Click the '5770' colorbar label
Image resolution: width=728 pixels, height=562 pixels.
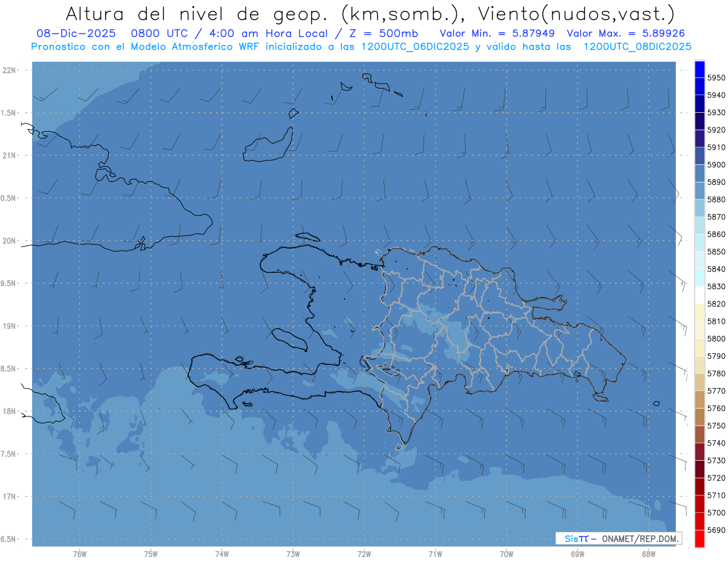tap(716, 391)
